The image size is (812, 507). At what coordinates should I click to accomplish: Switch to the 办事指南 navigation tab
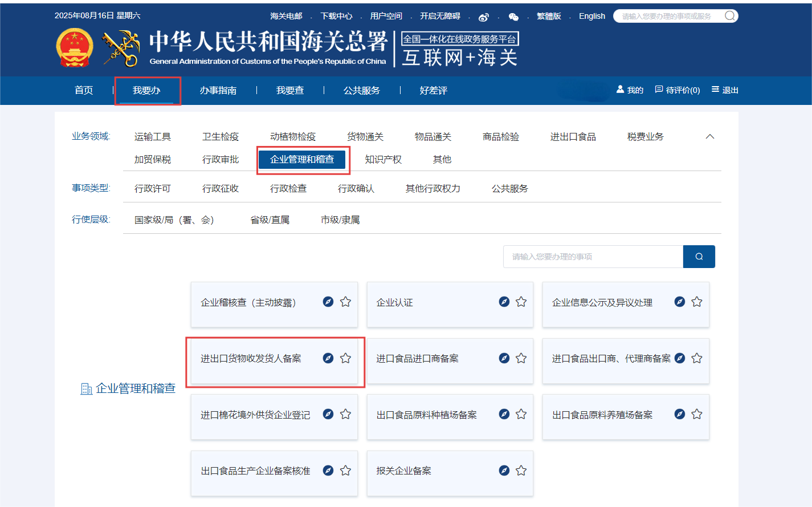click(218, 91)
